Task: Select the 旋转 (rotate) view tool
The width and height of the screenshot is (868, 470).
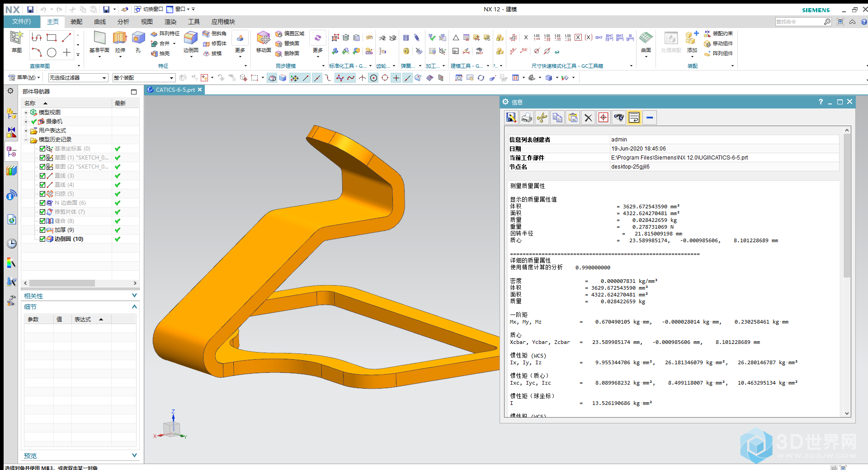Action: [x=481, y=78]
